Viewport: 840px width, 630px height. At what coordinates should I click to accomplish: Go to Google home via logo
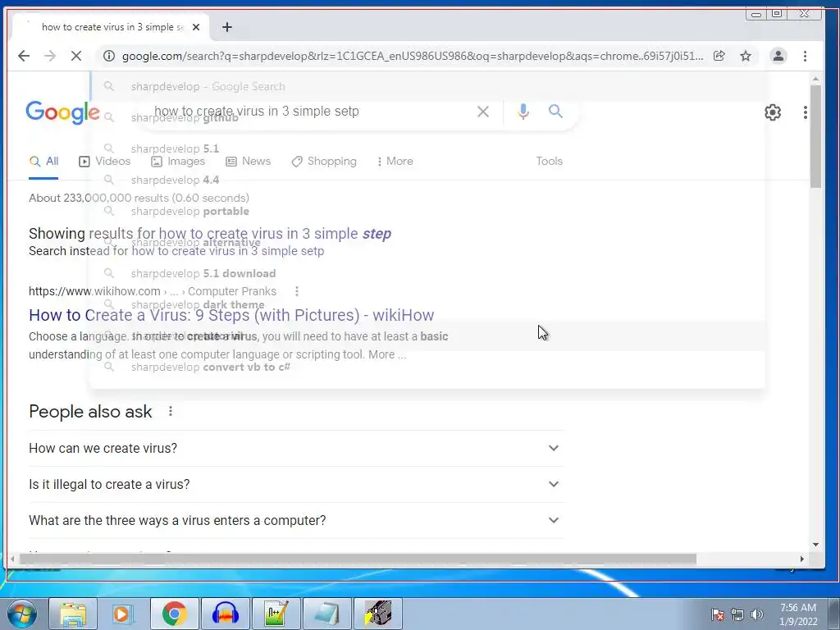[x=62, y=112]
